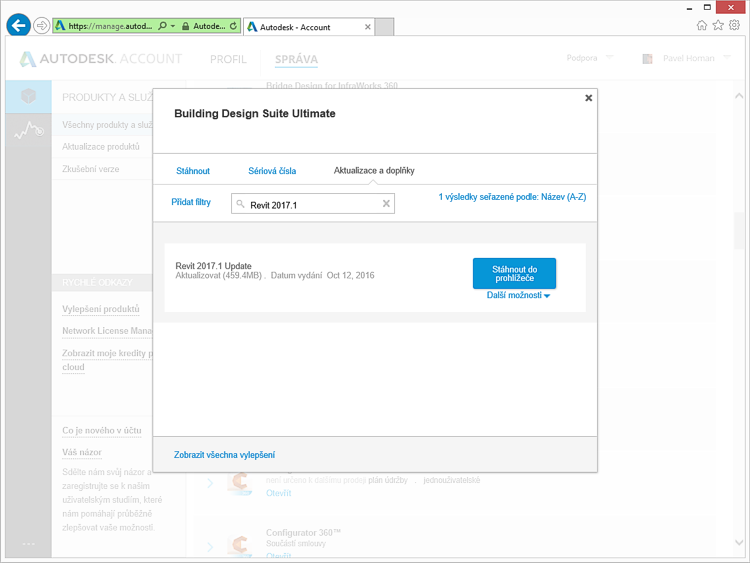Click the refresh icon in address bar

tap(233, 26)
